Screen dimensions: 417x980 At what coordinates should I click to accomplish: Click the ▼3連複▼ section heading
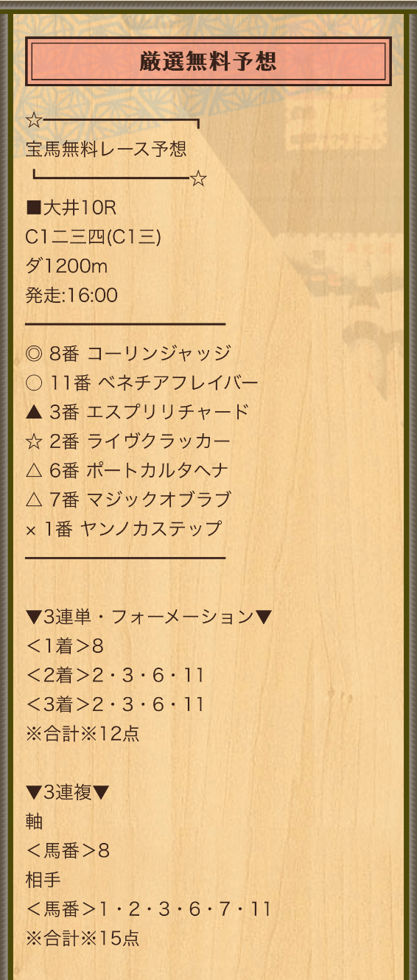click(x=68, y=792)
